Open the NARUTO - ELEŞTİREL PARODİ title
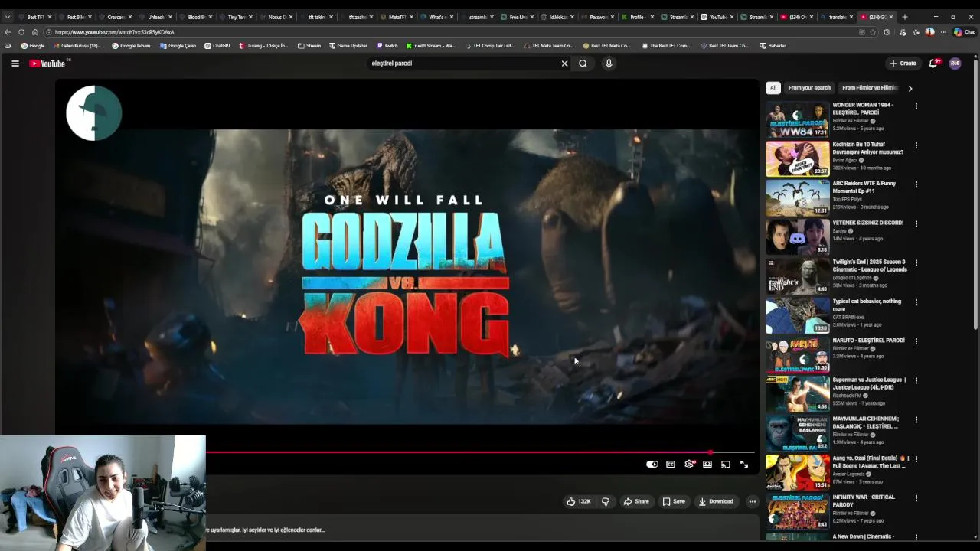980x551 pixels. (869, 341)
